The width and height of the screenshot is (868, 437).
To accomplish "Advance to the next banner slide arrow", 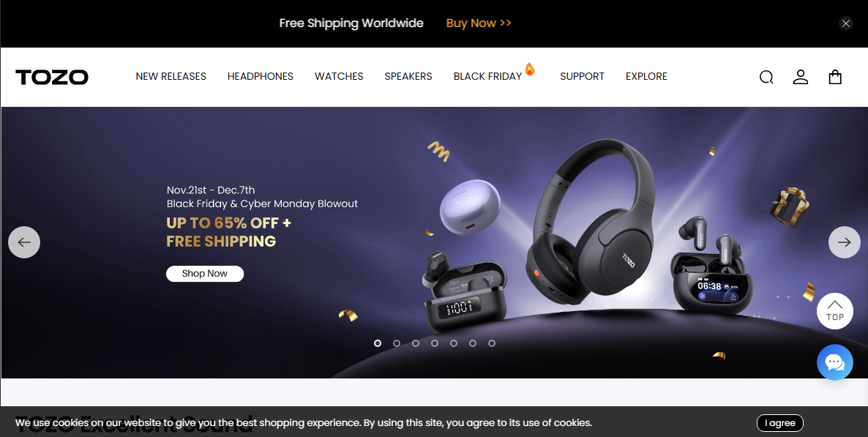I will click(x=844, y=242).
